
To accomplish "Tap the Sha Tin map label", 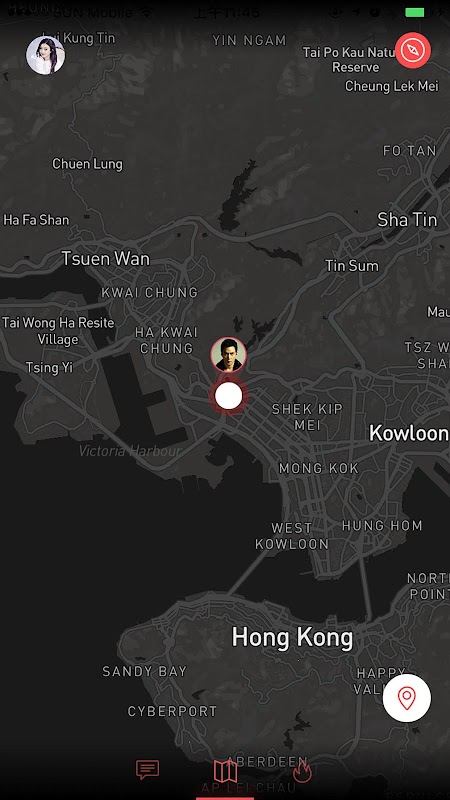I will pos(407,219).
